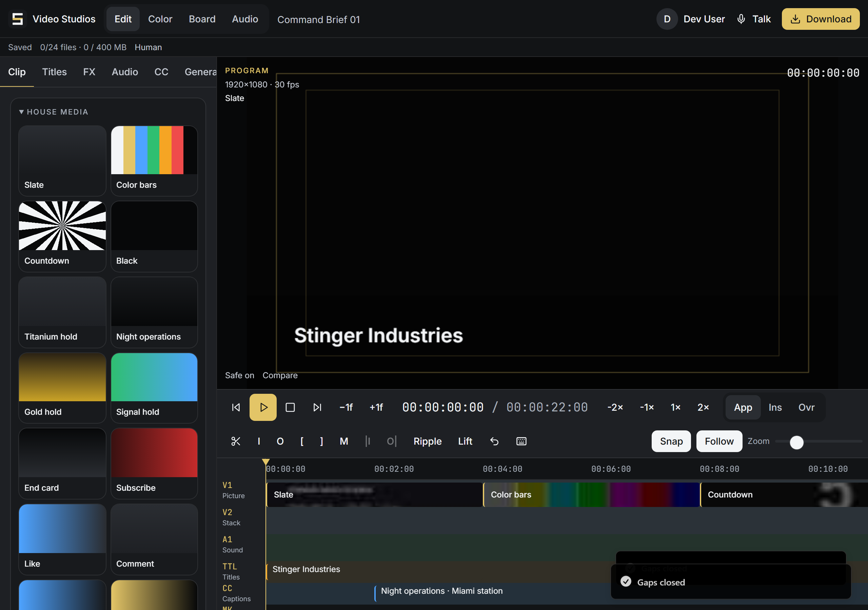Open the Titles panel tab
This screenshot has width=868, height=610.
[55, 72]
